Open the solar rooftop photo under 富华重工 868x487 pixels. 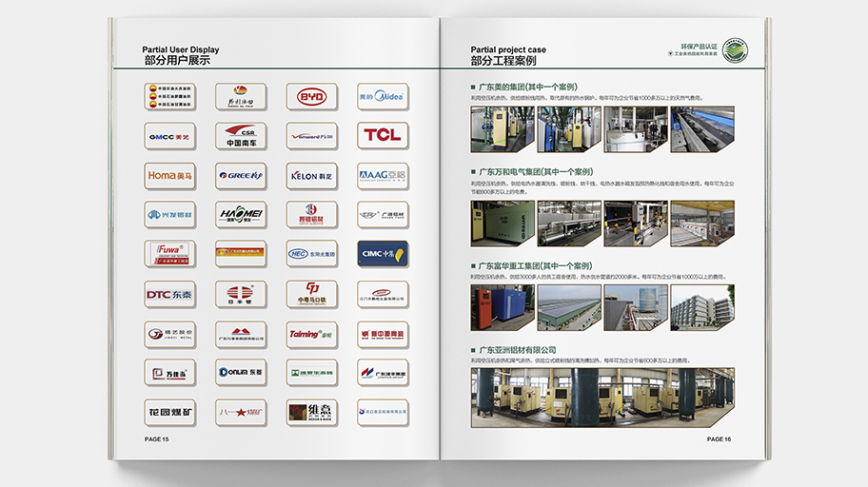tap(569, 307)
